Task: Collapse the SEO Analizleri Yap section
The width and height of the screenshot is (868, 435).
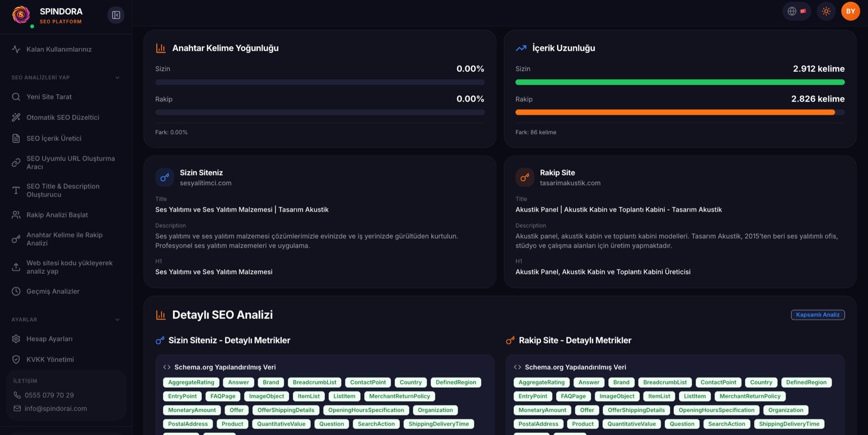Action: coord(117,78)
